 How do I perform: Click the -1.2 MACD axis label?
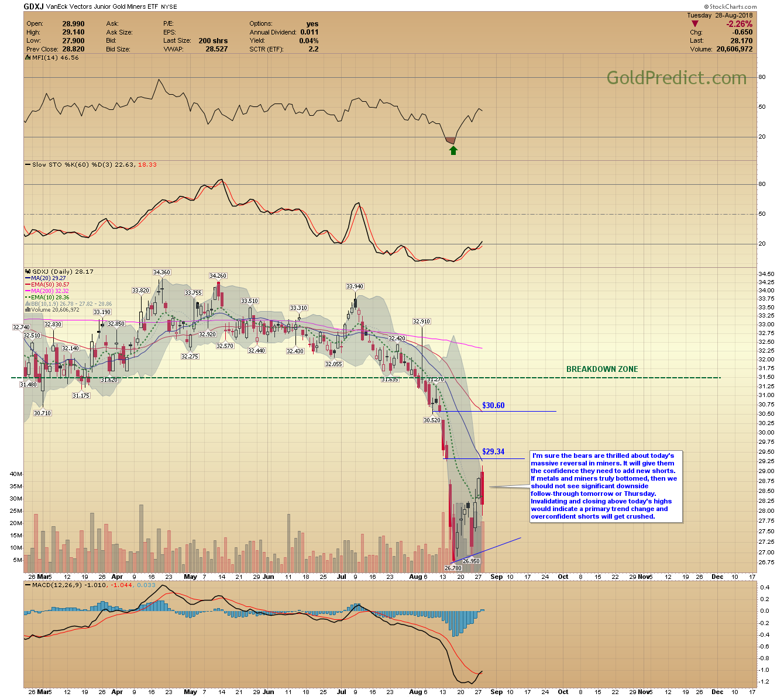point(764,682)
